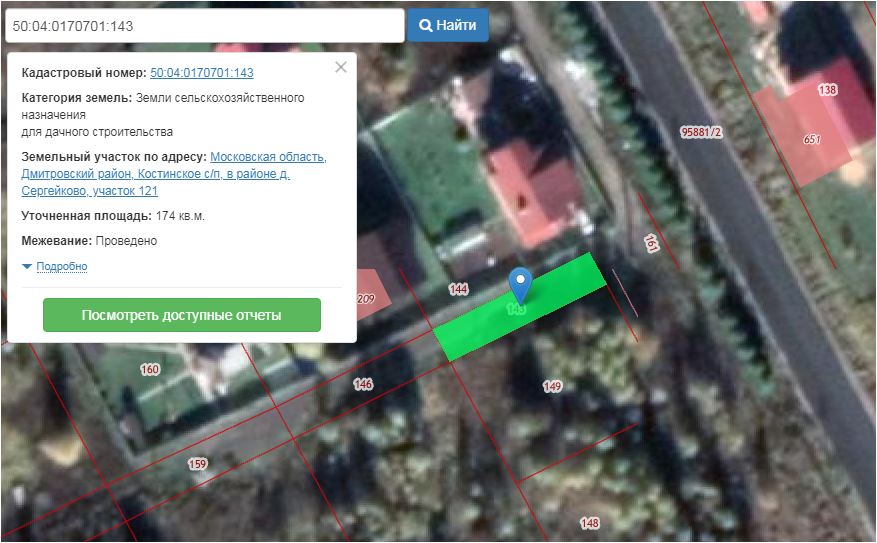877x543 pixels.
Task: Click the Найти search button
Action: coord(447,25)
